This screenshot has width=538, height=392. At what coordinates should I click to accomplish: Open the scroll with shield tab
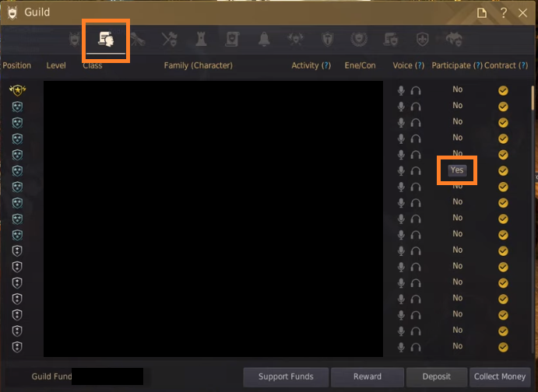pos(232,40)
